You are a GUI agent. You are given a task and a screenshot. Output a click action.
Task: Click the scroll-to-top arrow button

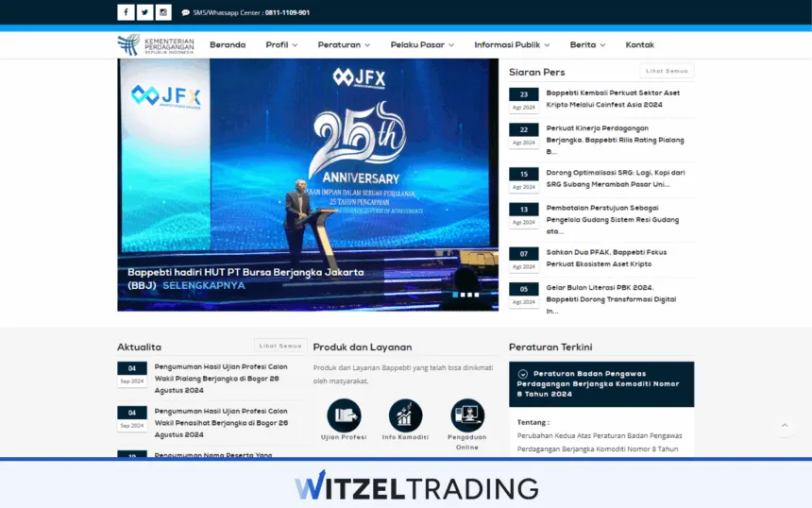[x=785, y=425]
